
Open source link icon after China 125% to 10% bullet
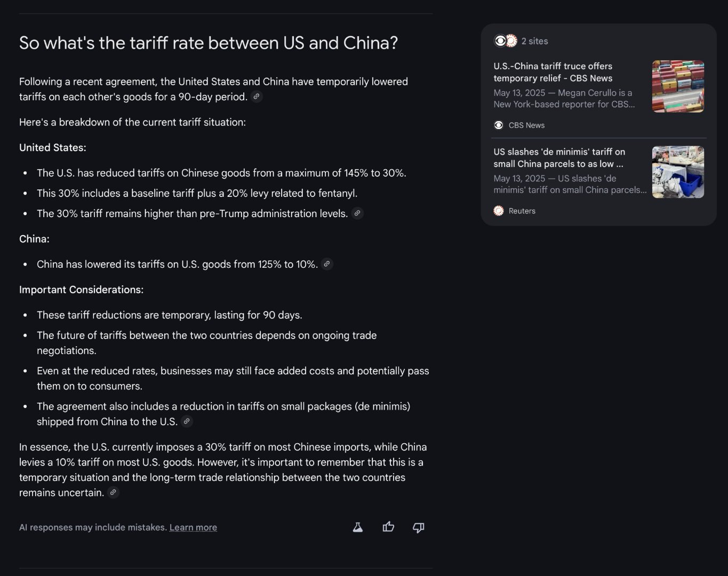pos(327,264)
